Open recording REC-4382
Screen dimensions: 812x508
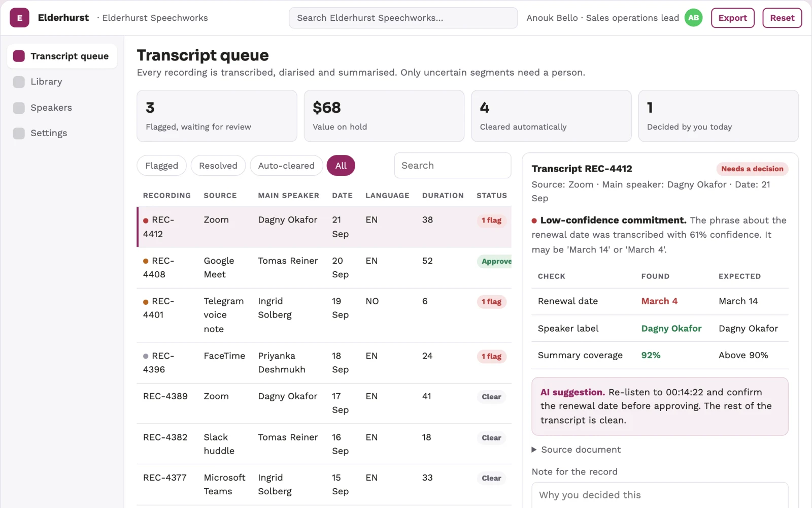tap(324, 444)
